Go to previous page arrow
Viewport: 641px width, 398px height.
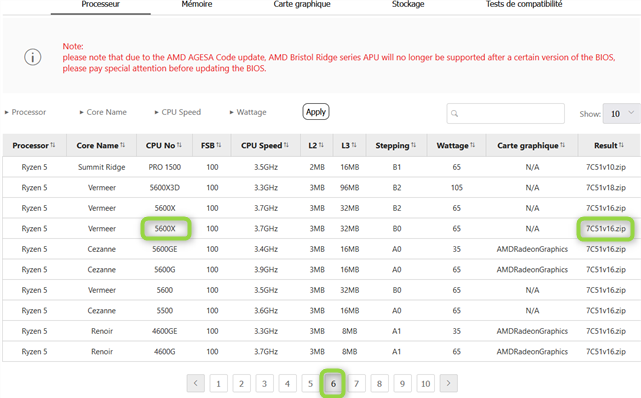tap(195, 383)
